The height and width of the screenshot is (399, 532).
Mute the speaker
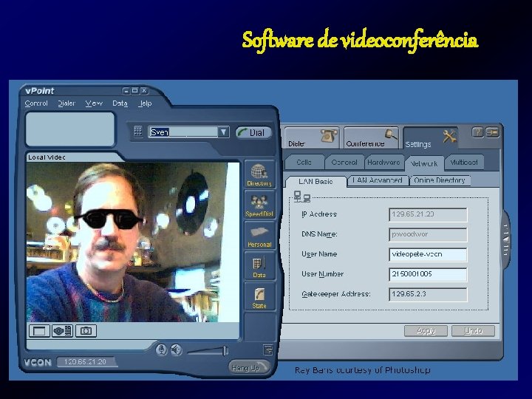point(176,349)
